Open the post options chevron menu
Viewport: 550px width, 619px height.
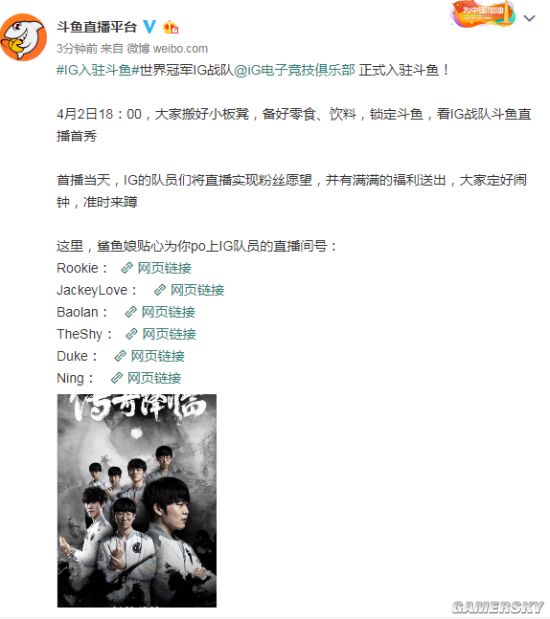529,18
